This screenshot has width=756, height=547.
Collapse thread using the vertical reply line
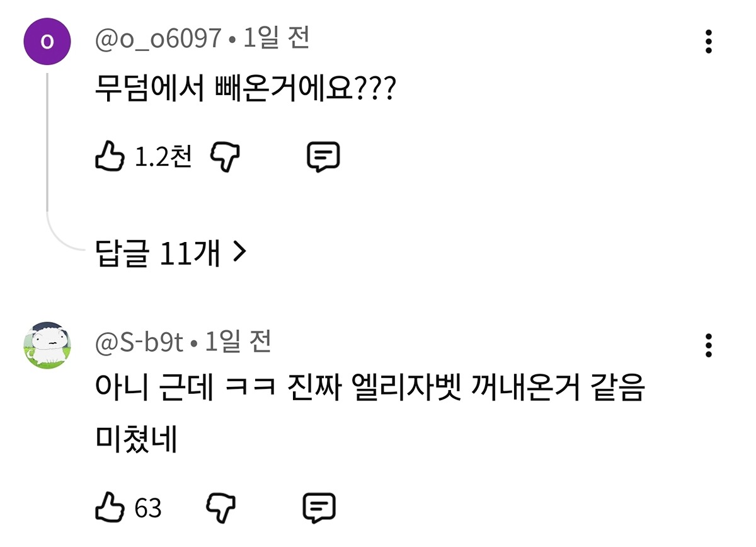pos(47,151)
